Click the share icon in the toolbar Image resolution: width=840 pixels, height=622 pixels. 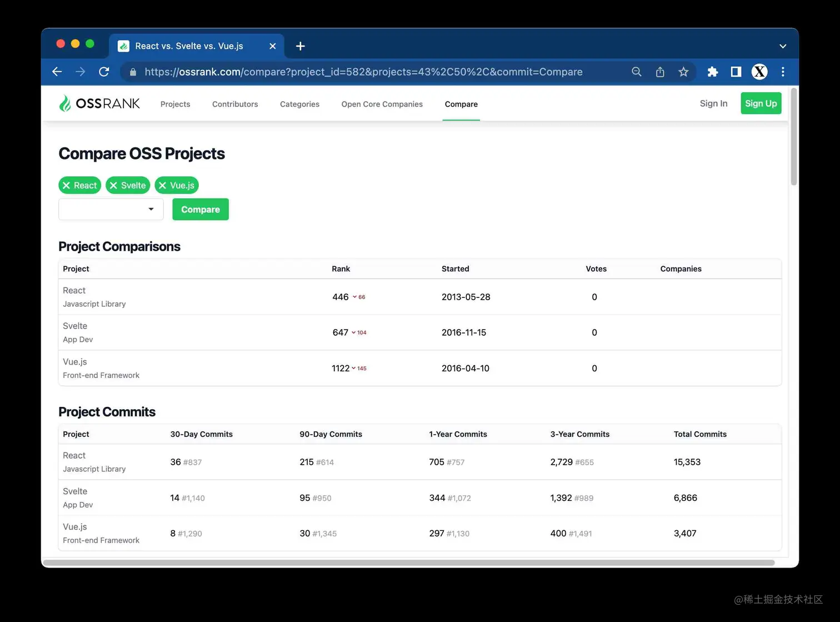[659, 72]
